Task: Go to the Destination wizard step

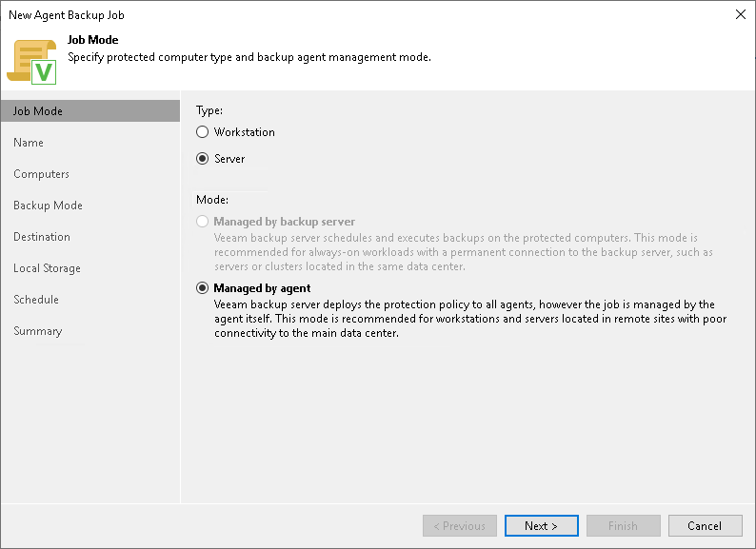Action: click(42, 237)
